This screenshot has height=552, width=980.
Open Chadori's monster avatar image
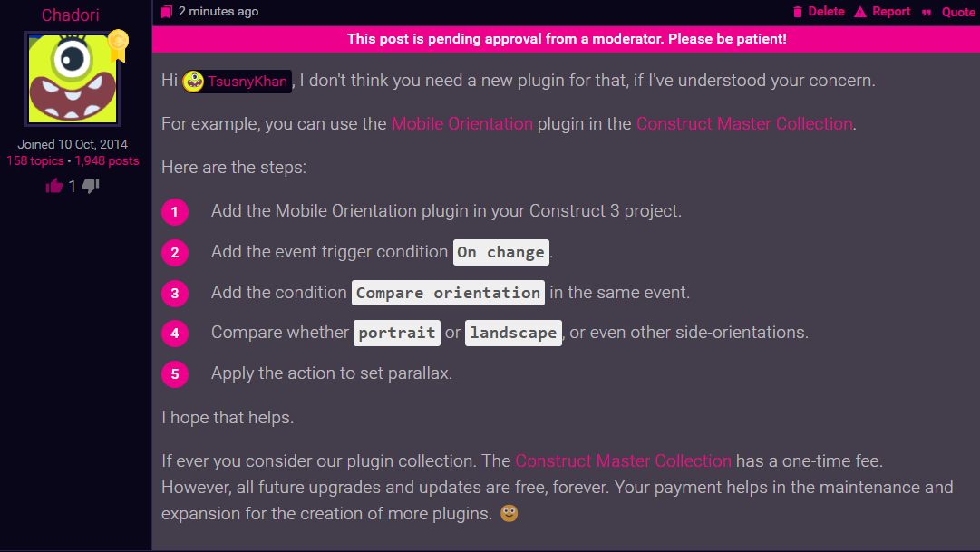point(73,79)
